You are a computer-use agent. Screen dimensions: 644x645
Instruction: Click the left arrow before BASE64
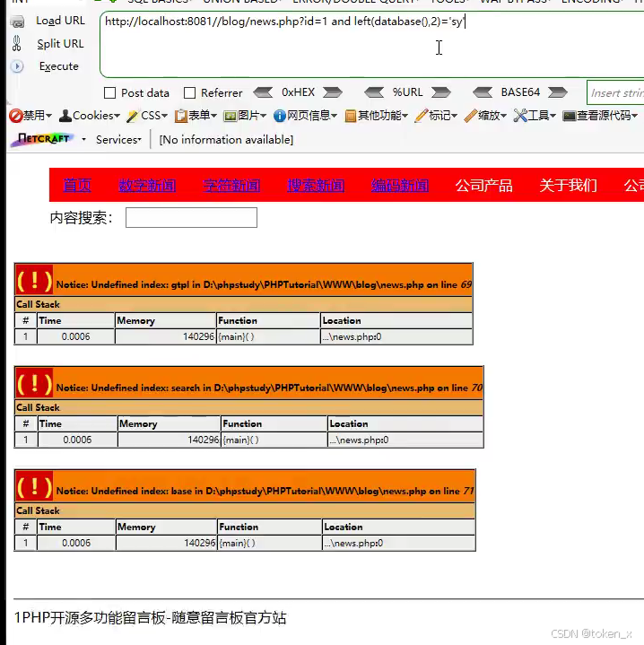(483, 92)
